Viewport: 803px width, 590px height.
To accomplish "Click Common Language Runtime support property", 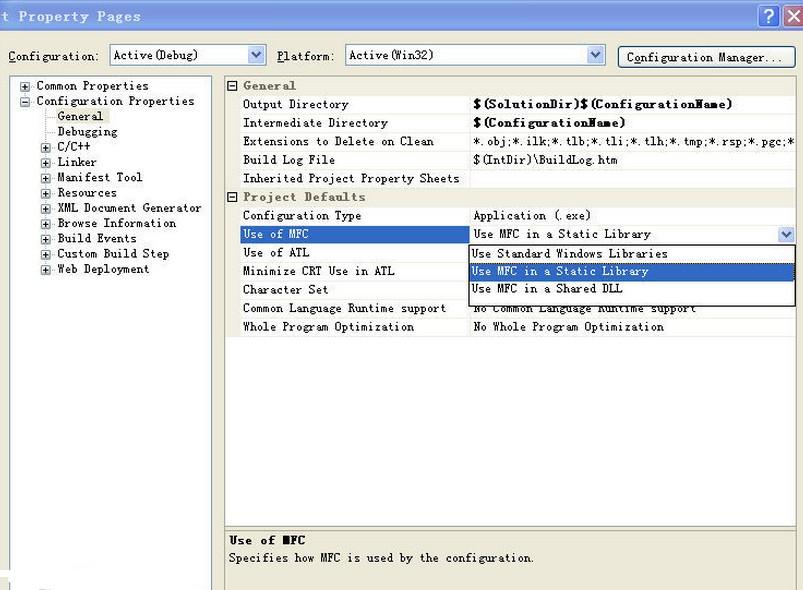I will tap(344, 308).
